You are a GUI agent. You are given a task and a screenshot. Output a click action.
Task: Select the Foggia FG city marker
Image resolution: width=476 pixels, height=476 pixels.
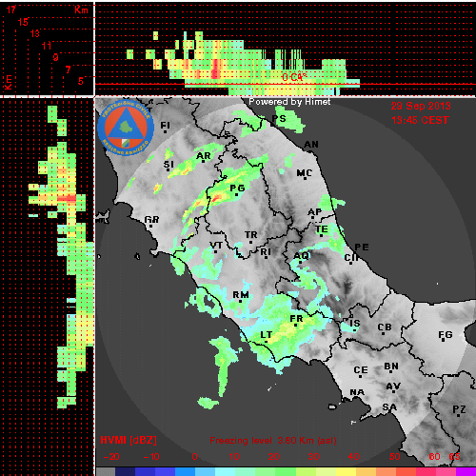[445, 336]
